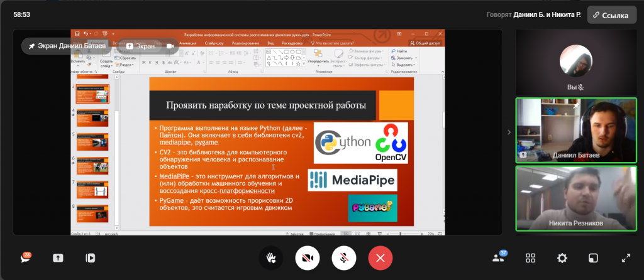Screen dimensions: 644x280
Task: Open the recording icon next to share screen
Action: click(x=91, y=258)
